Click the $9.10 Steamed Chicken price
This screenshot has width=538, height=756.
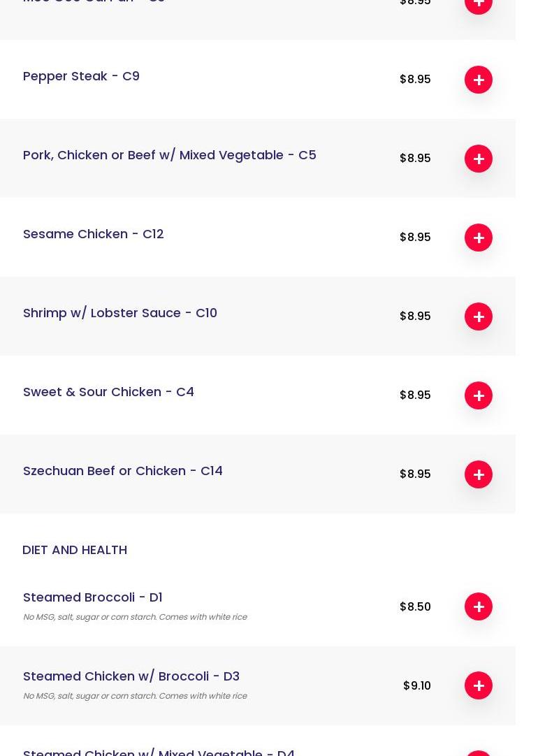[417, 685]
